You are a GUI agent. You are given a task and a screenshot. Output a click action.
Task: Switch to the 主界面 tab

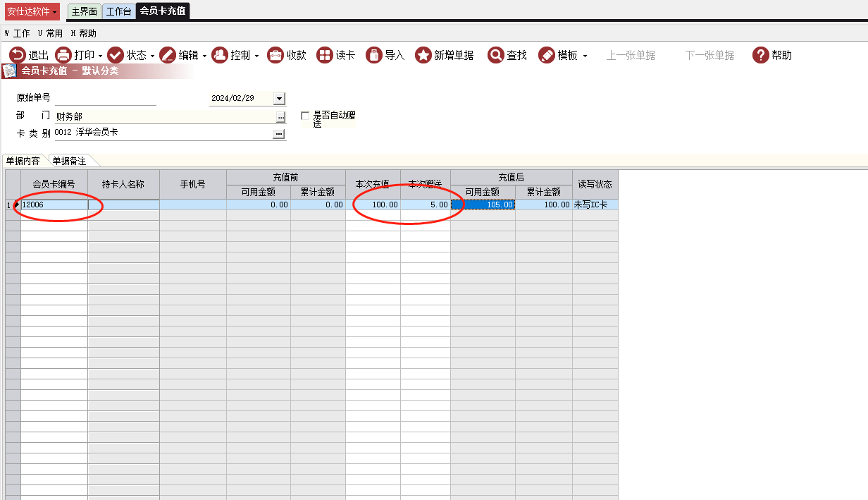click(x=85, y=12)
